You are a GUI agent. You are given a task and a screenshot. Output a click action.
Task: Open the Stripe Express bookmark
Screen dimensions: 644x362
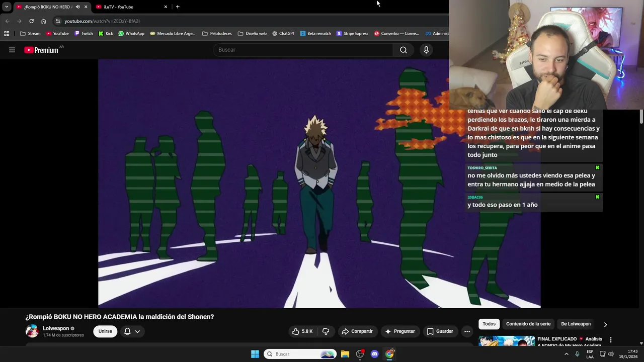352,34
